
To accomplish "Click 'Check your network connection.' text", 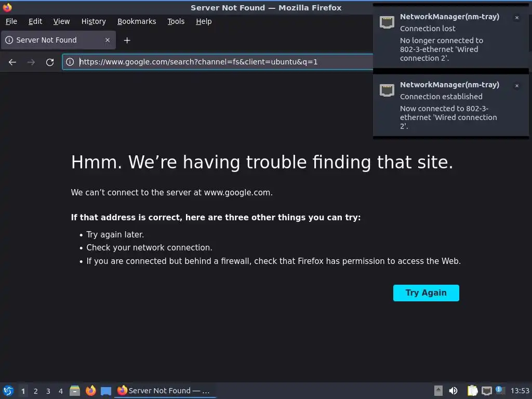I will (x=149, y=248).
